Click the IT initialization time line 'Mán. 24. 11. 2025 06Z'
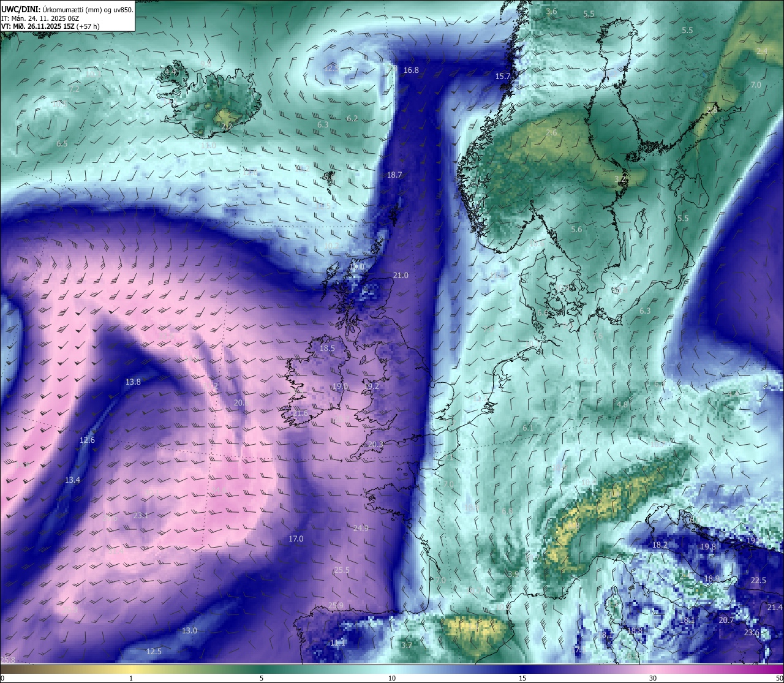784x683 pixels. pos(42,18)
